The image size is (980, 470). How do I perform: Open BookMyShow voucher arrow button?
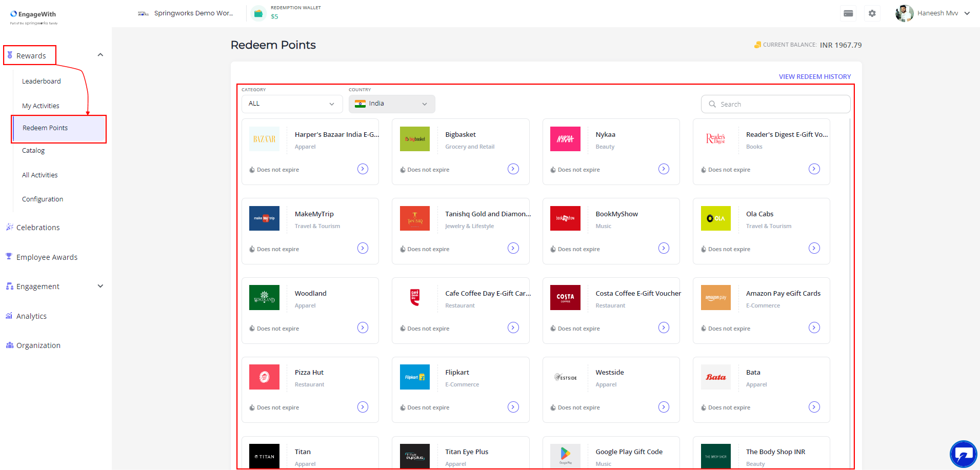click(x=664, y=248)
